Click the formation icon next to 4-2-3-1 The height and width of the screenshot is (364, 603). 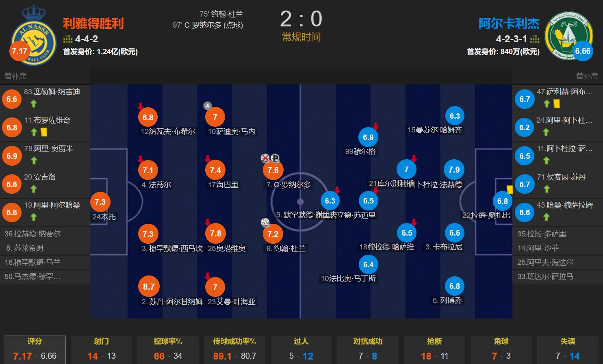click(x=535, y=39)
